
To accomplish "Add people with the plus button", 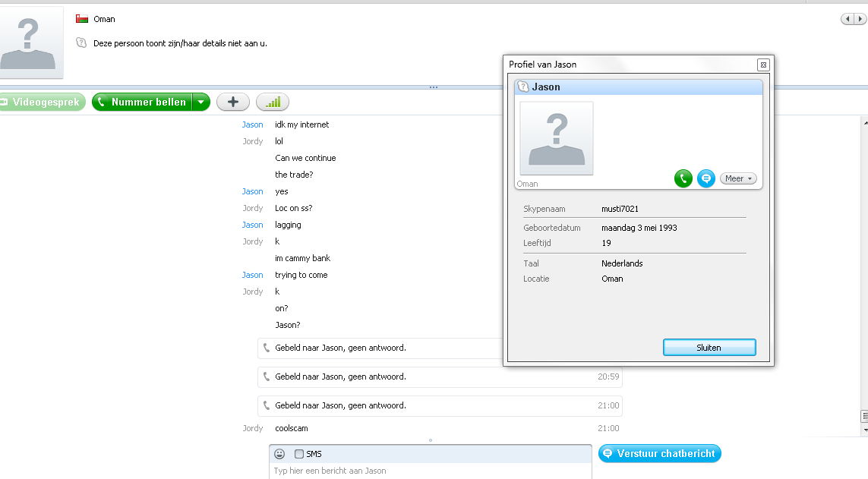I will pos(233,102).
